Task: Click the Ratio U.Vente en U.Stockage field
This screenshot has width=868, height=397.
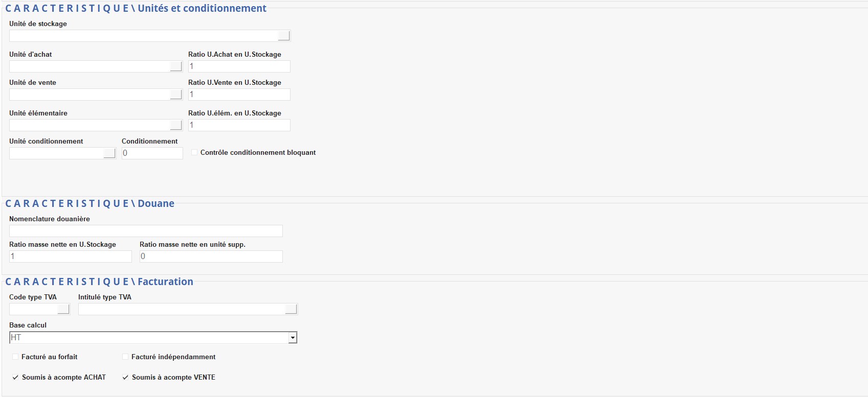Action: [x=239, y=95]
